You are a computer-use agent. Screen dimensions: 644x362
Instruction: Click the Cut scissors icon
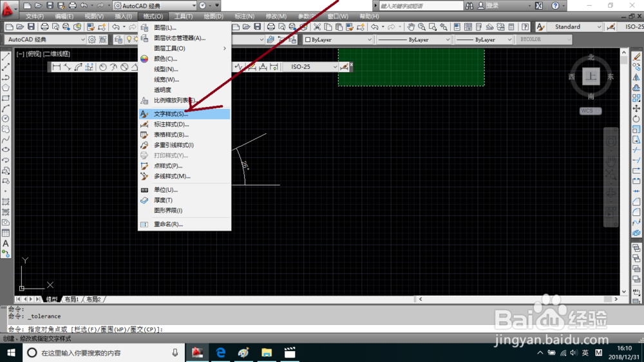point(317,27)
